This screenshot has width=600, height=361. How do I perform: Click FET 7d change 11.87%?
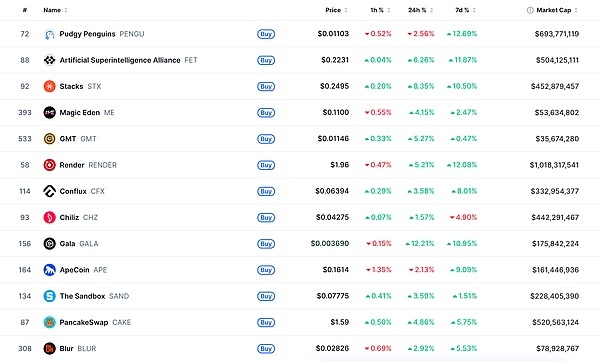(463, 60)
